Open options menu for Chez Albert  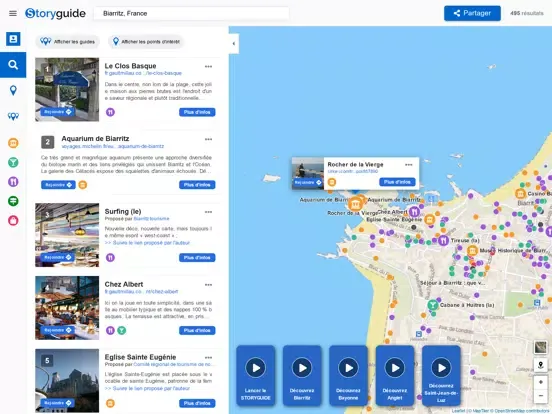[x=208, y=285]
